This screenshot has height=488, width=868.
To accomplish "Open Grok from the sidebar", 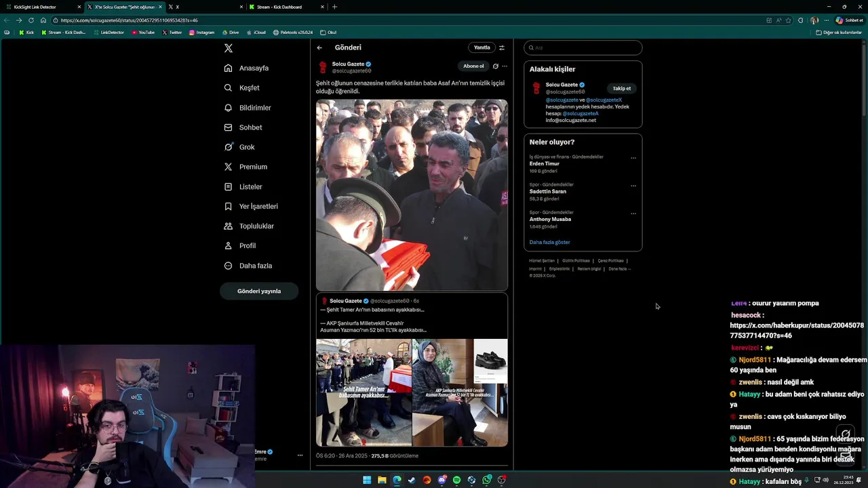I will [239, 147].
